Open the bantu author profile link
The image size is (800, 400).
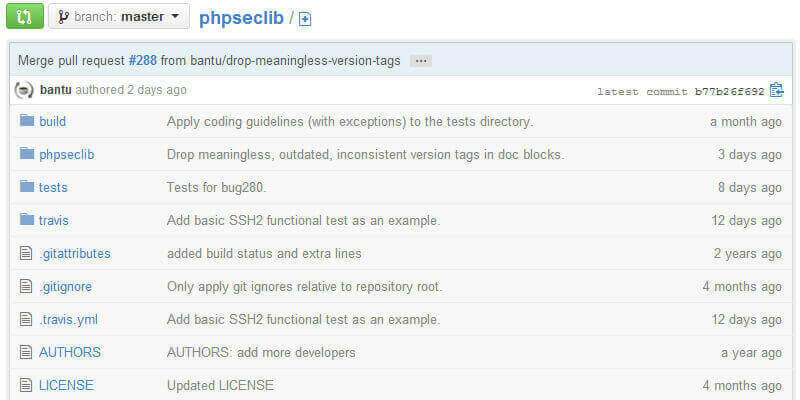(x=55, y=90)
